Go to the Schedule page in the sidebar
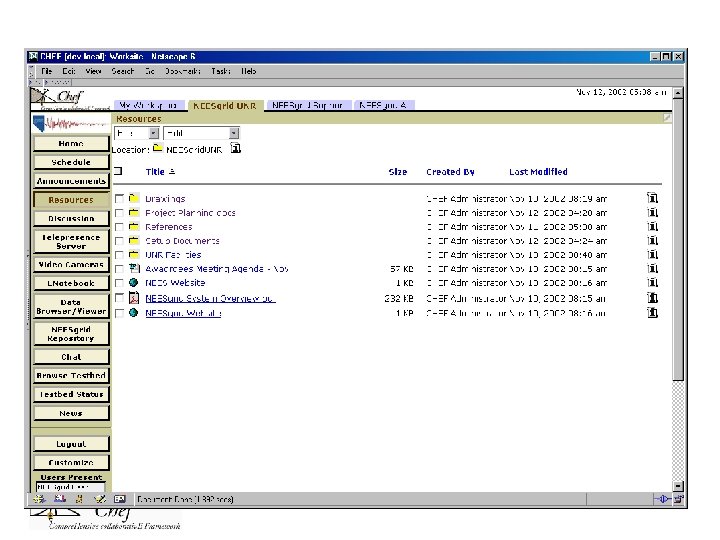This screenshot has height=540, width=720. click(71, 162)
